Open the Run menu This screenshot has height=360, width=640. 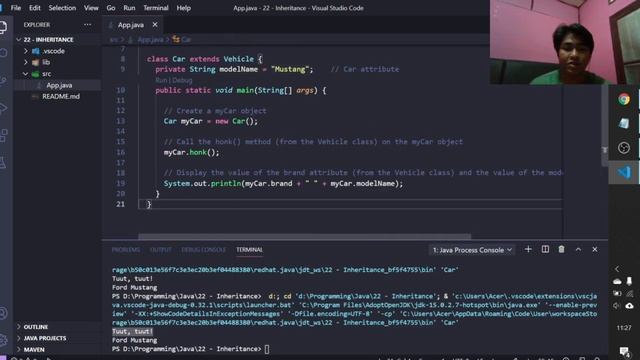coord(129,8)
